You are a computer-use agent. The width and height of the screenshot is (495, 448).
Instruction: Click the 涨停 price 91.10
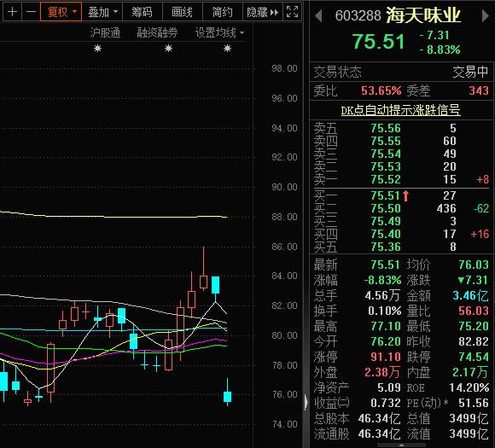click(386, 357)
